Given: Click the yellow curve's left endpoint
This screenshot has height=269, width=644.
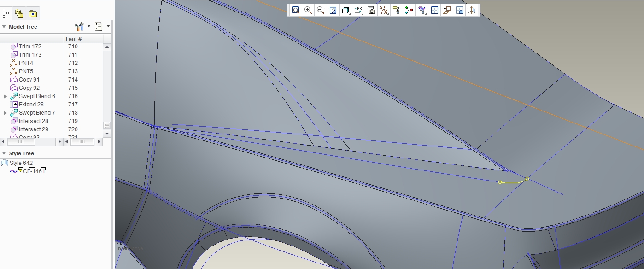Looking at the screenshot, I should pyautogui.click(x=500, y=182).
